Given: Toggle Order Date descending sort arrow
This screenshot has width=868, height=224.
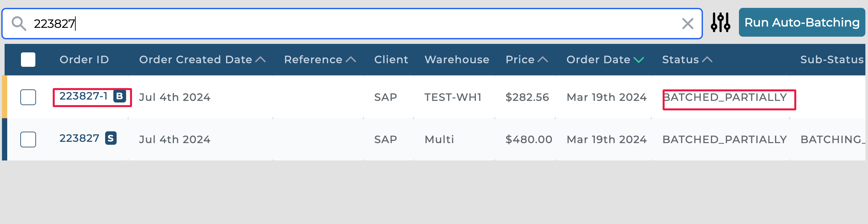Looking at the screenshot, I should click(x=638, y=60).
